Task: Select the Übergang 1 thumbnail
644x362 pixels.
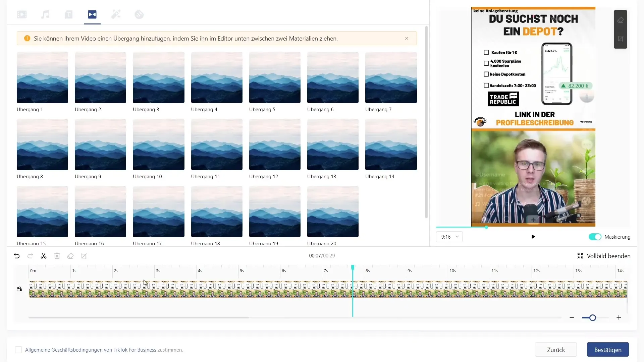Action: (42, 77)
